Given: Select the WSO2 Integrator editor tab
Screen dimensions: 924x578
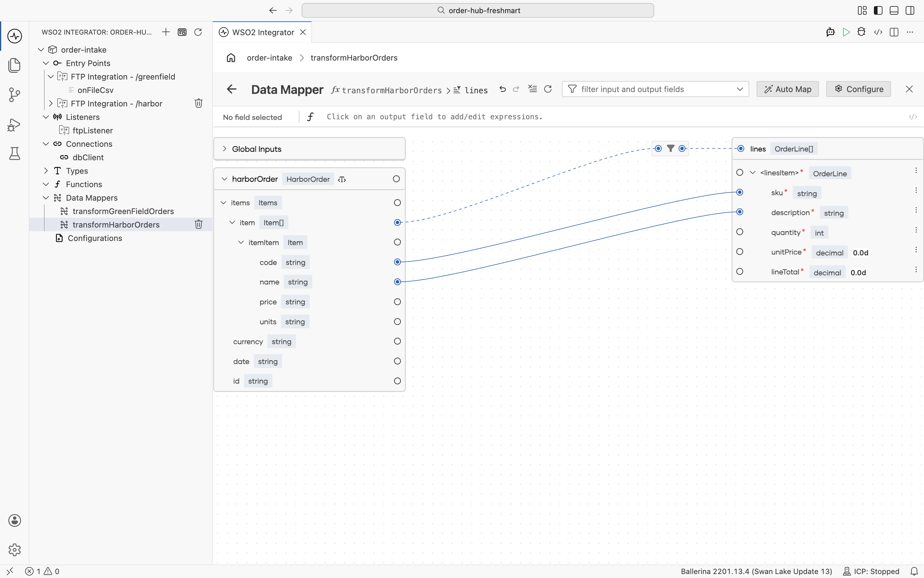Looking at the screenshot, I should (x=262, y=32).
